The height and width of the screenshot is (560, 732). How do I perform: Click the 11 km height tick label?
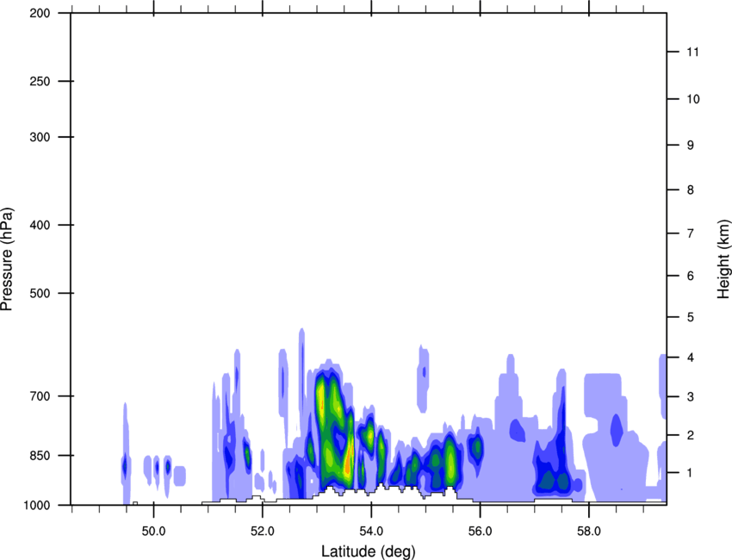692,52
